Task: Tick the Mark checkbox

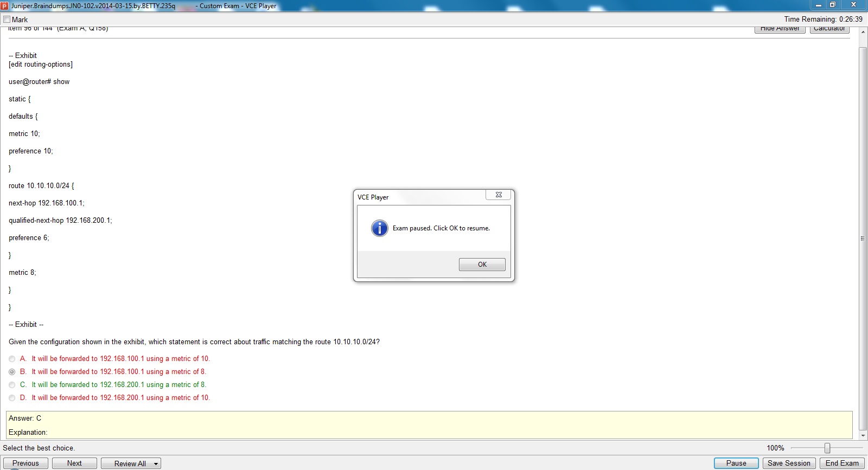Action: tap(7, 20)
